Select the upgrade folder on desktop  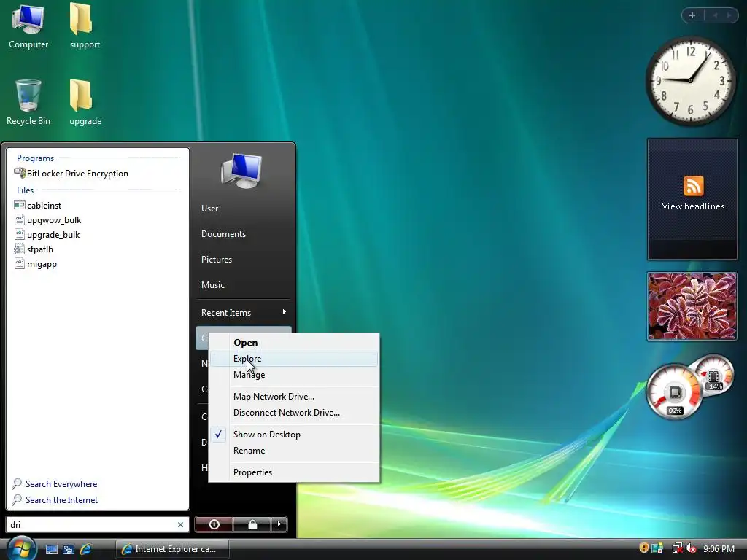[x=85, y=102]
